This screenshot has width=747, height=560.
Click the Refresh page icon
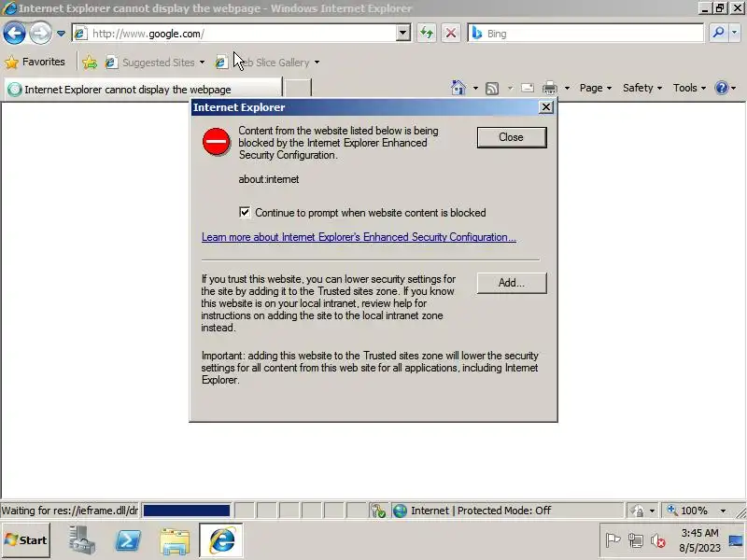(427, 34)
